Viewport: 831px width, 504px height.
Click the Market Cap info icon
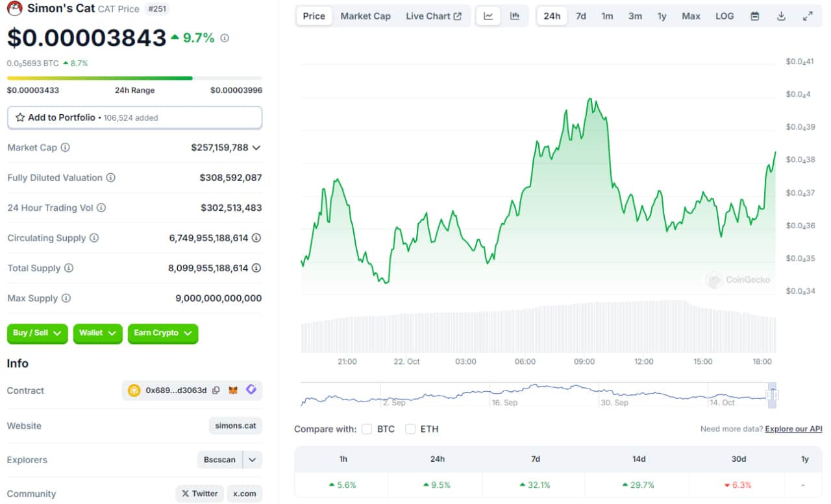click(x=65, y=148)
